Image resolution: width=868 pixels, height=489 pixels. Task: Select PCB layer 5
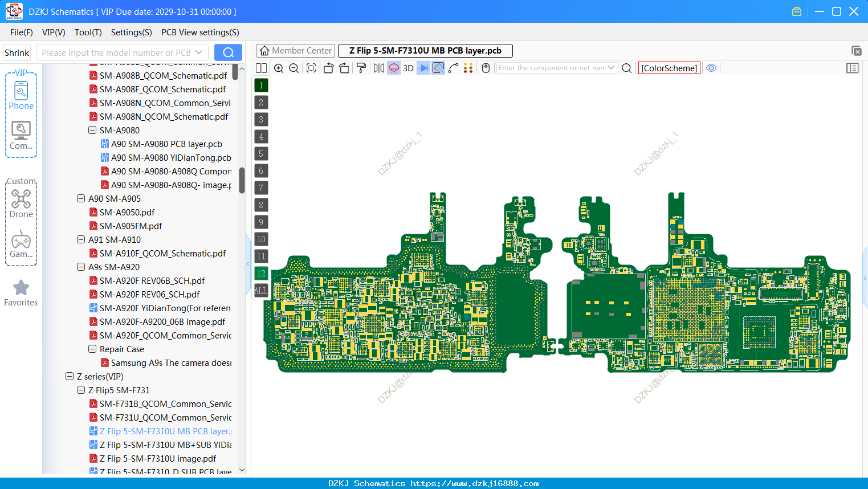(261, 154)
